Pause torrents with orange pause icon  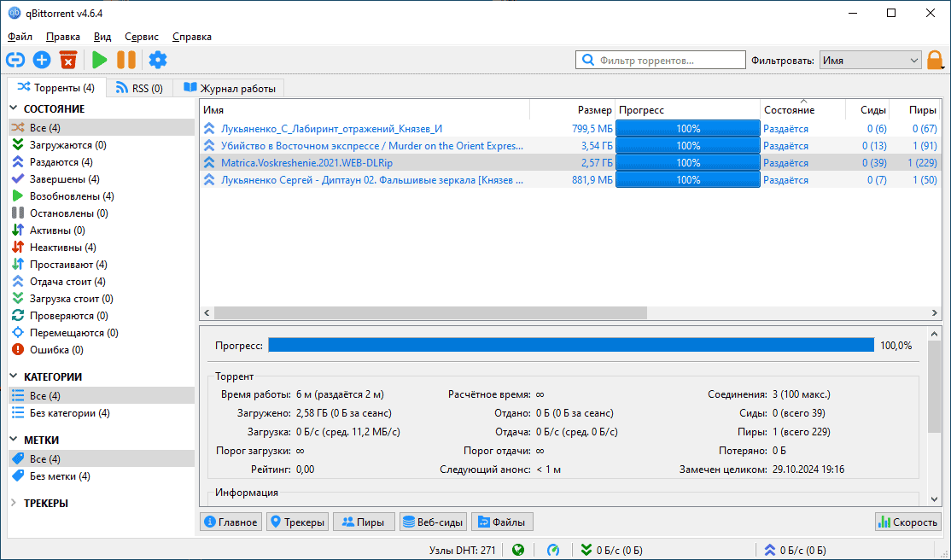tap(126, 60)
